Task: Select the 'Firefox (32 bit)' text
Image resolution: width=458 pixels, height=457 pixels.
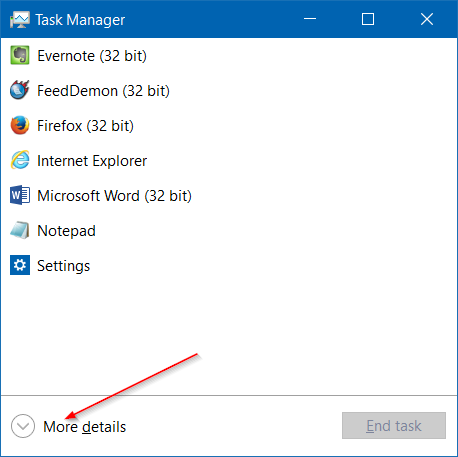Action: click(85, 126)
